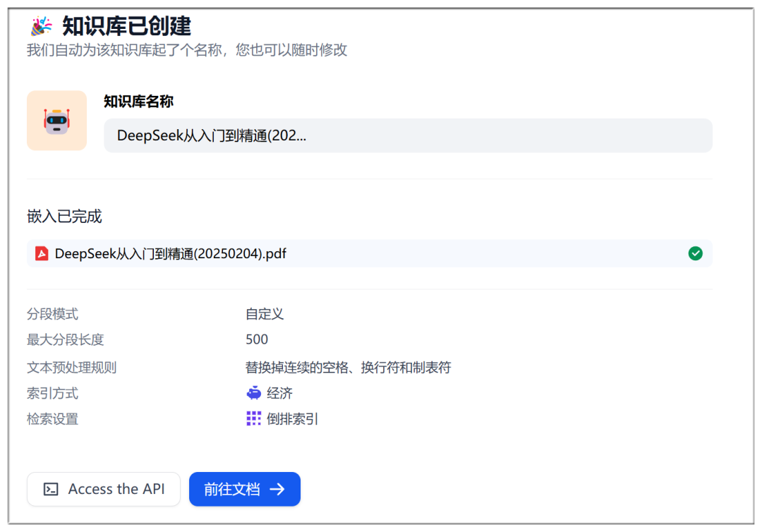Screen dimensions: 762x532
Task: Click the 分段模式 label
Action: (x=52, y=314)
